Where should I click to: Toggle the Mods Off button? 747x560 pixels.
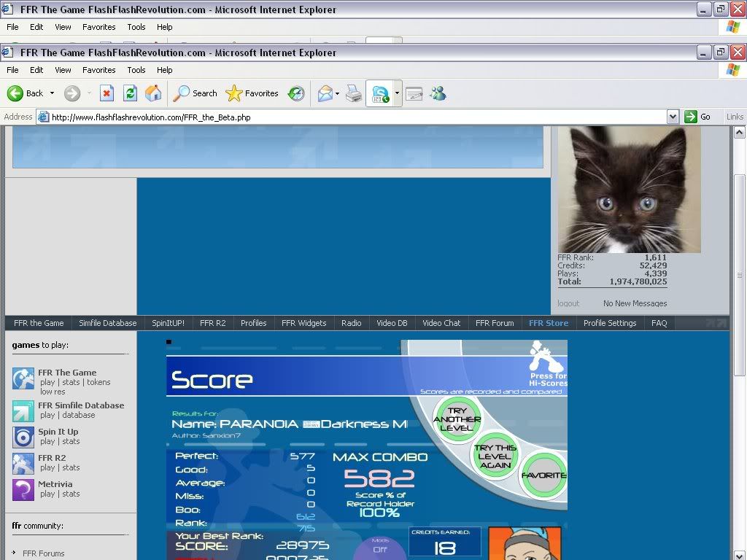click(x=380, y=547)
